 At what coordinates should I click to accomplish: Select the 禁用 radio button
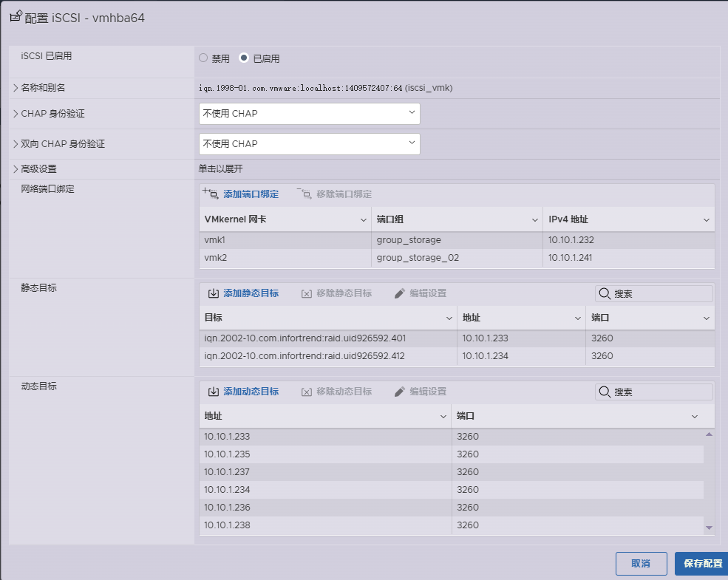click(x=202, y=58)
